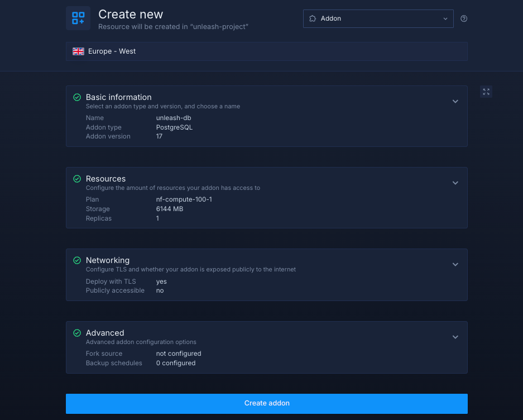Click the Advanced section heading
Screen dimensions: 523x420
point(105,333)
